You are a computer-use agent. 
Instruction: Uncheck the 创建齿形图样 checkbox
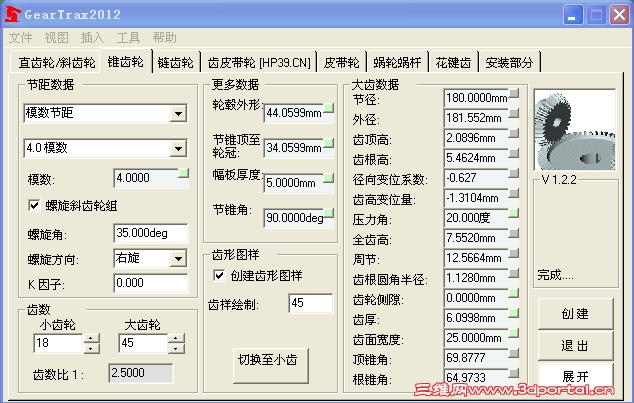219,276
